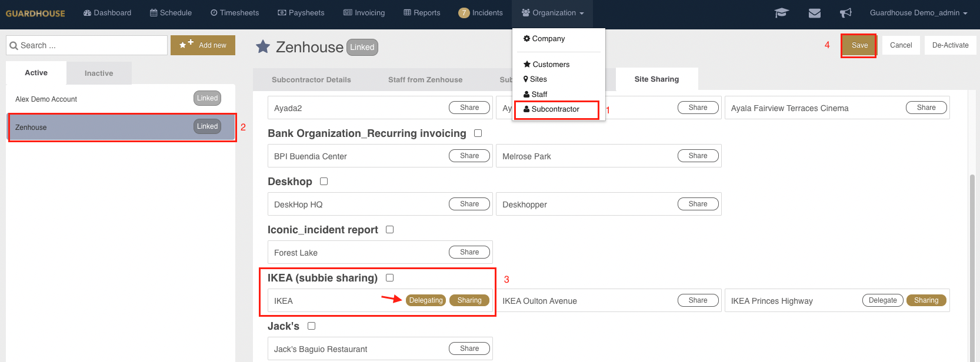This screenshot has height=362, width=980.
Task: Share the Ayada2 site
Action: 469,108
